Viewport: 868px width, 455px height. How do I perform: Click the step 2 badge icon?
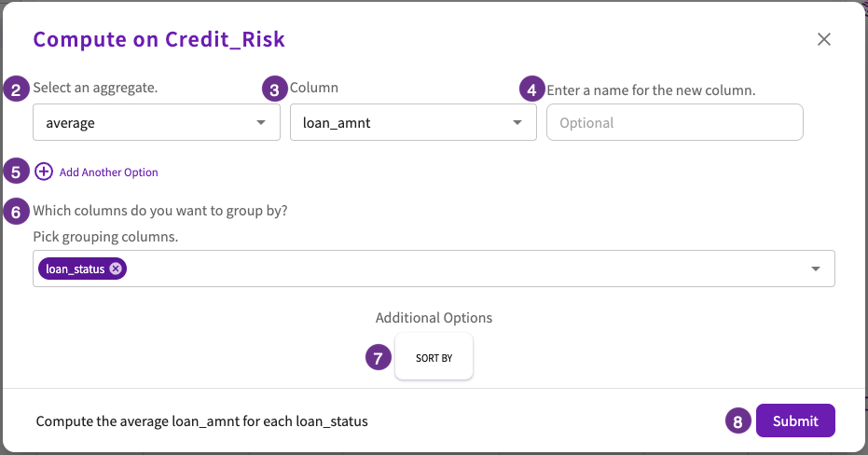(x=16, y=90)
